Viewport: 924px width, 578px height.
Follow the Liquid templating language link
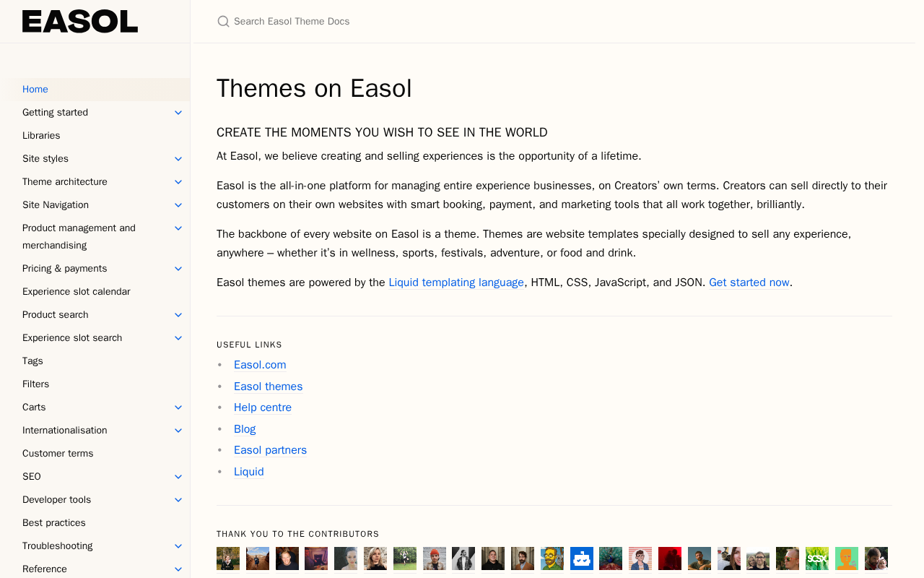tap(456, 282)
